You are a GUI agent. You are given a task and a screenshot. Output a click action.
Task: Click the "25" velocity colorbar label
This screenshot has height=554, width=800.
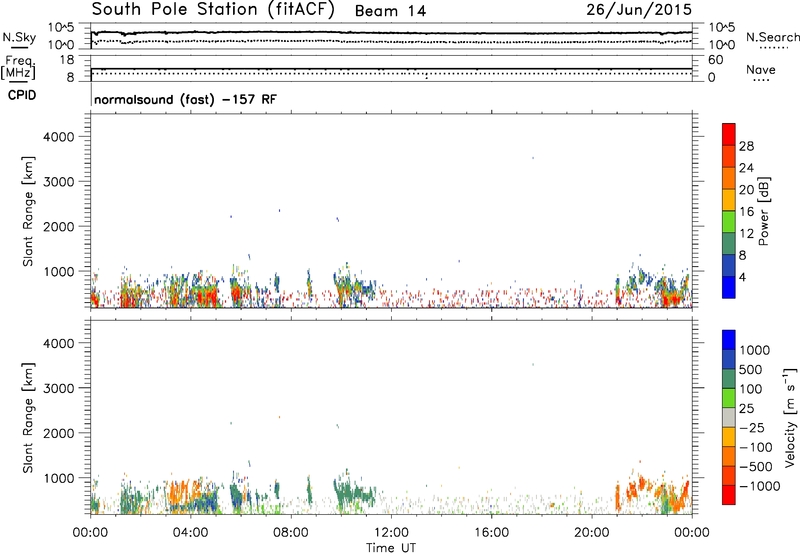746,408
